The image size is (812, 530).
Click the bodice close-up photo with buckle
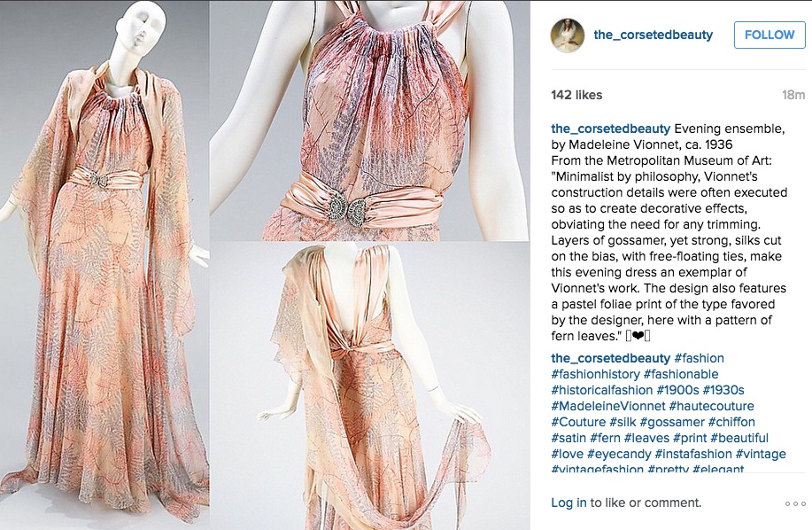369,121
